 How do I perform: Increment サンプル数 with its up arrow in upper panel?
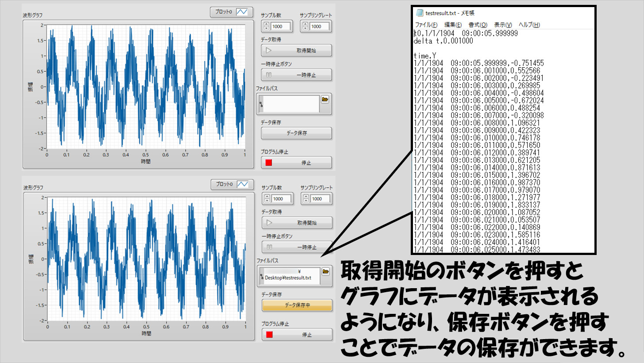tap(266, 23)
